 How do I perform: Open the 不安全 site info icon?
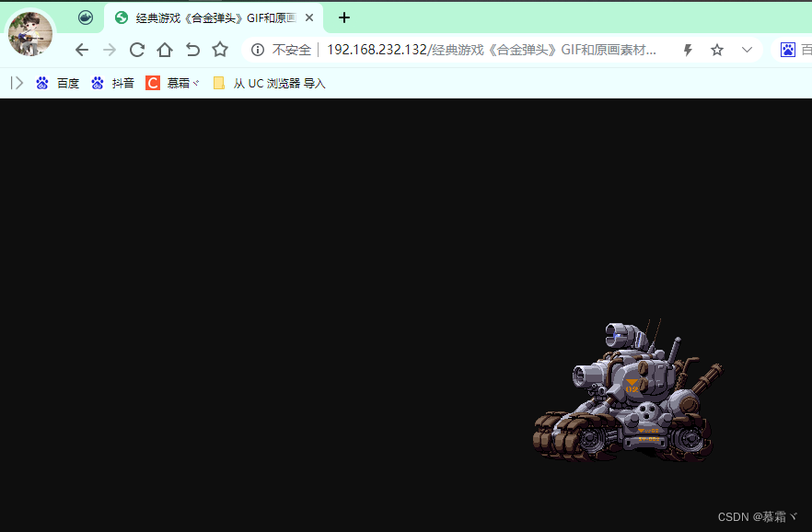coord(259,51)
